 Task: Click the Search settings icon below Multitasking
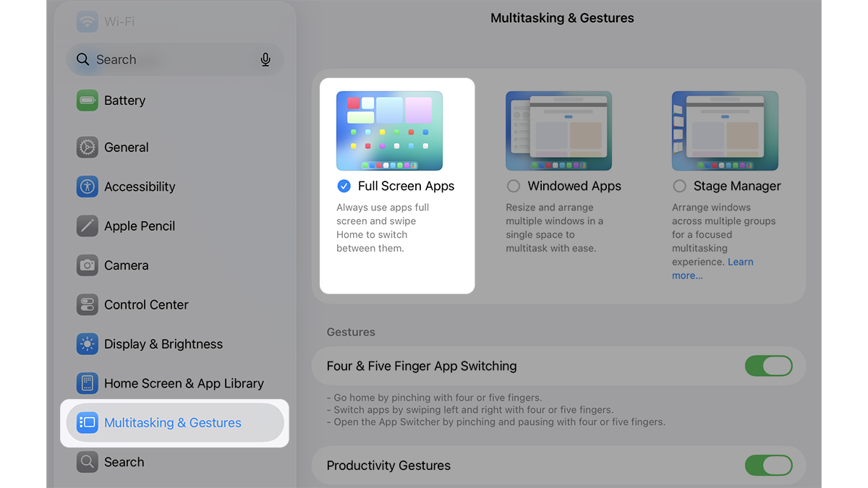pyautogui.click(x=88, y=462)
